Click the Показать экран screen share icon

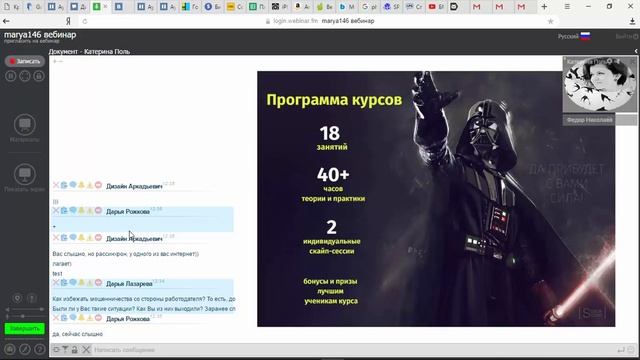[24, 174]
